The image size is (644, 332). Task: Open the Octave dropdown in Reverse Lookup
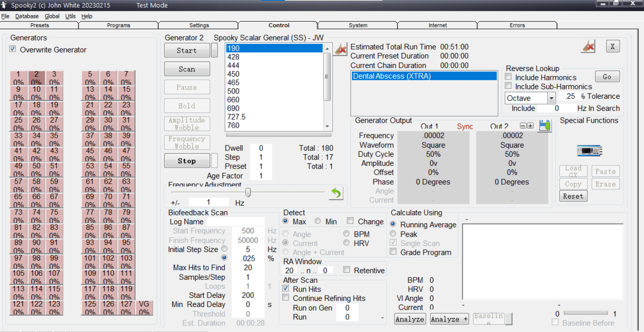[551, 98]
